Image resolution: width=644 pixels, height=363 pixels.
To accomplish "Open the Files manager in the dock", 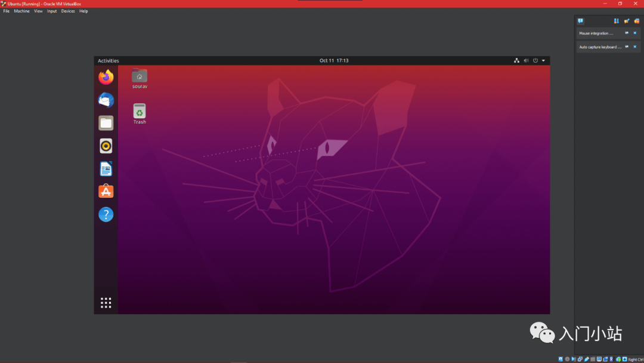I will (x=106, y=123).
